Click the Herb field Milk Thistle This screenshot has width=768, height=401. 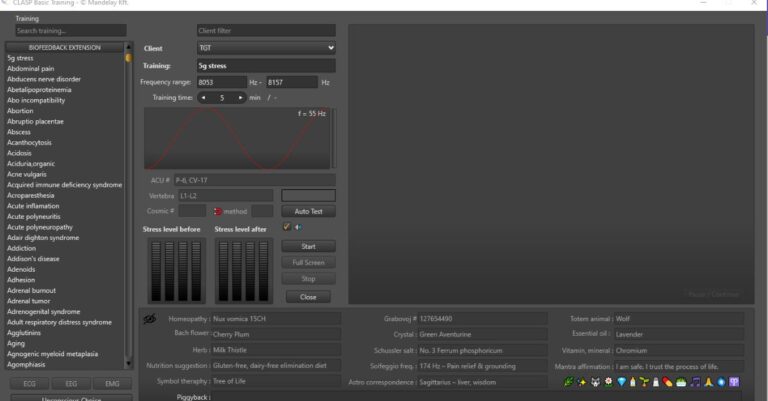276,350
